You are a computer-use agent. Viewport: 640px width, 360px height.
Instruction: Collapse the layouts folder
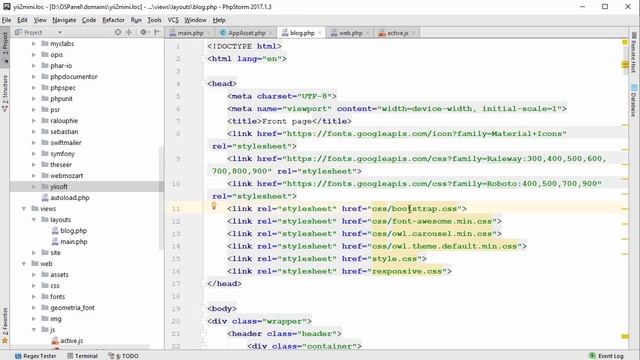click(x=34, y=220)
